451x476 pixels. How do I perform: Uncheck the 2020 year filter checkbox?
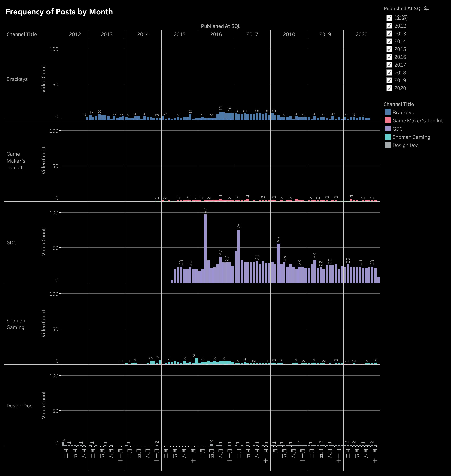point(389,88)
